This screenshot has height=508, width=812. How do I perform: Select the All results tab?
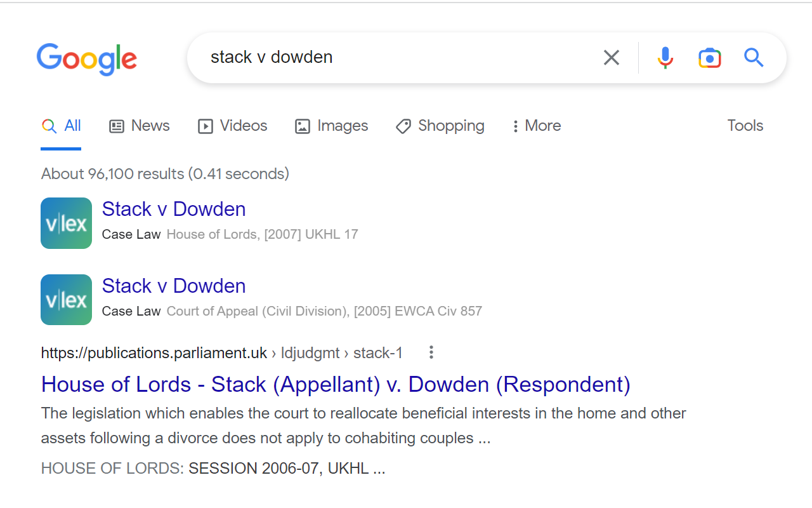(x=62, y=126)
